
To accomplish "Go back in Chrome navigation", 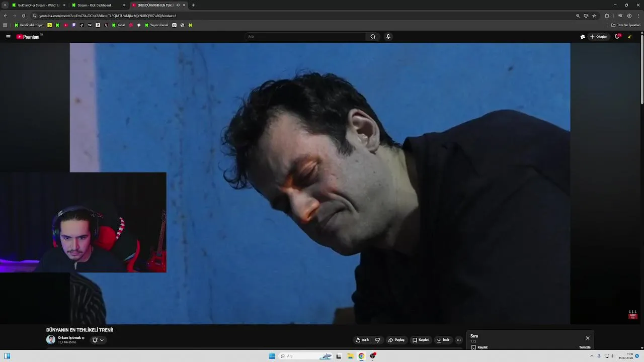I will (x=6, y=16).
